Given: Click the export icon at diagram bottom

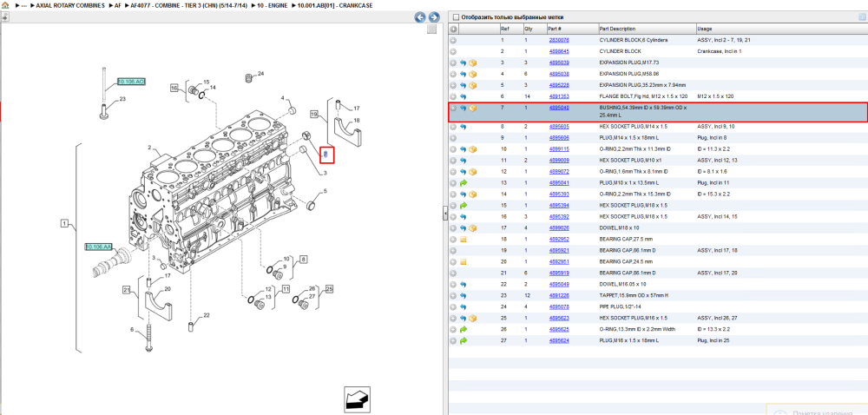Looking at the screenshot, I should click(x=357, y=399).
